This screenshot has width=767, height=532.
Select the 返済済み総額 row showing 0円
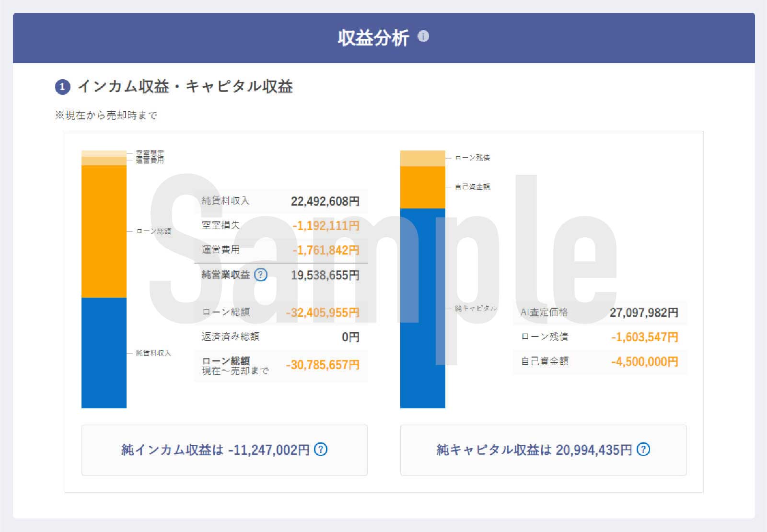coord(281,337)
